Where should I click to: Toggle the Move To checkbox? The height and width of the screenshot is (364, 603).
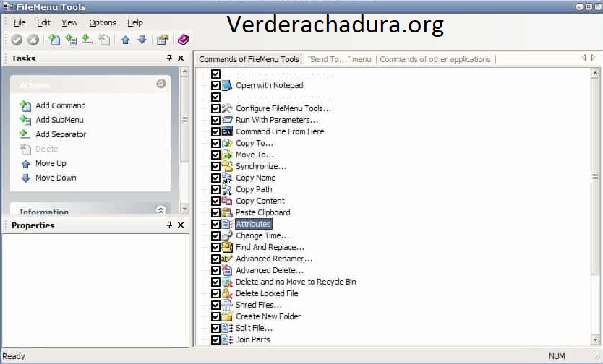[215, 155]
